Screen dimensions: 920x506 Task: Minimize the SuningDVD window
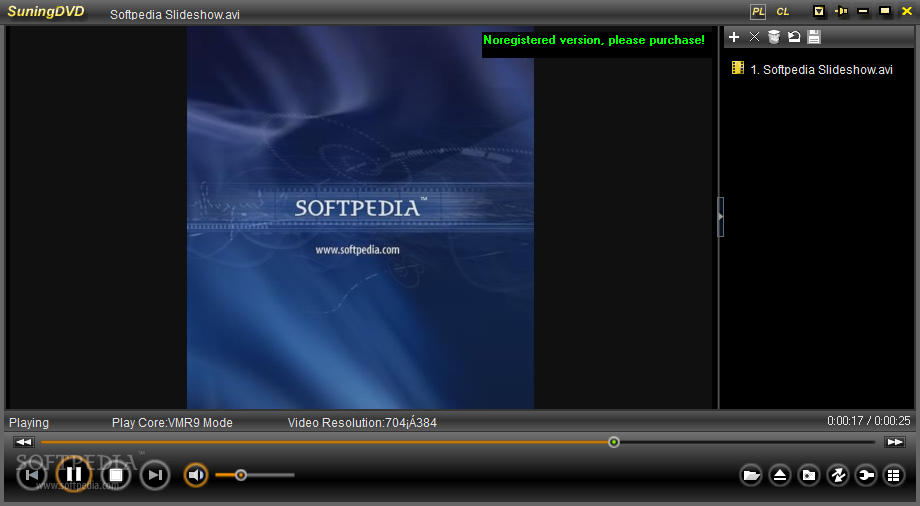pos(862,11)
